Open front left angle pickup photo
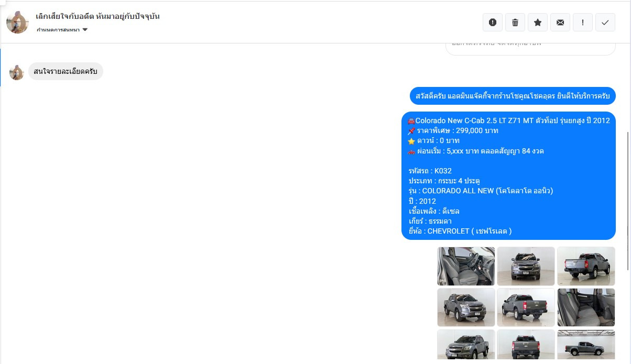The image size is (631, 364). pyautogui.click(x=466, y=307)
